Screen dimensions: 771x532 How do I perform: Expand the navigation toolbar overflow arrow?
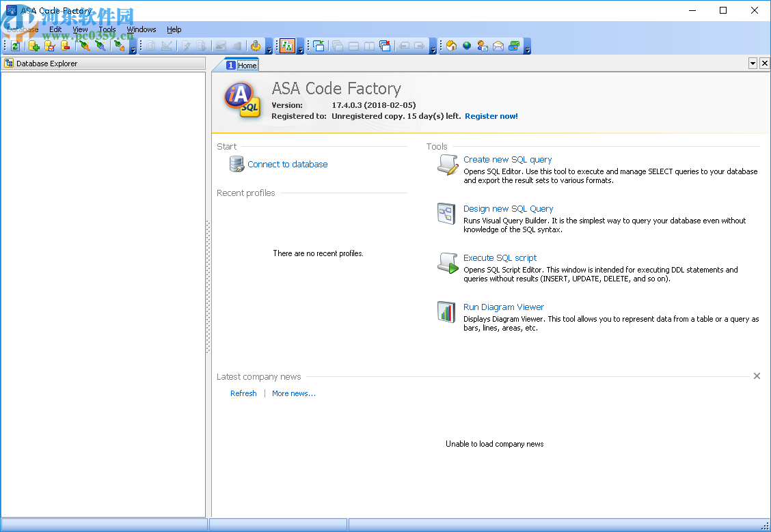tap(433, 49)
